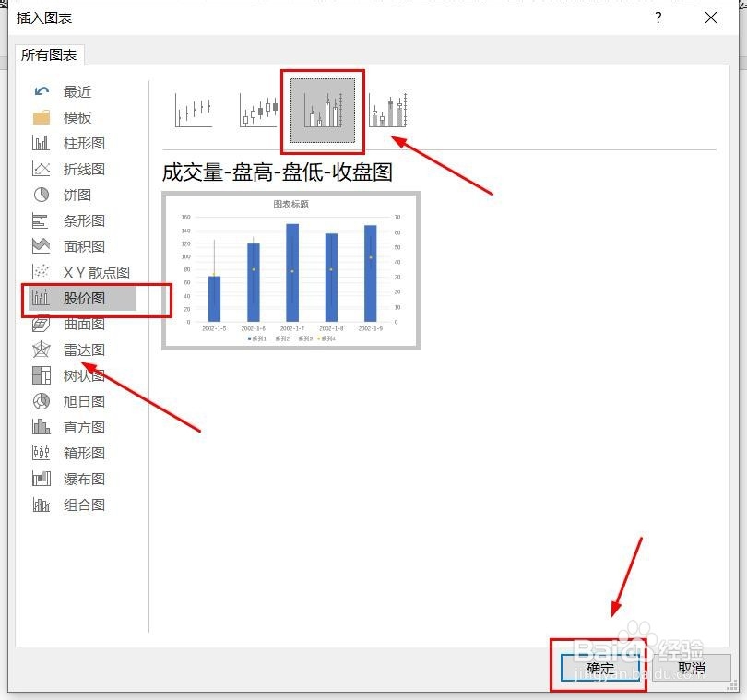Click the 旭日图 label text
The width and height of the screenshot is (747, 700).
pyautogui.click(x=84, y=401)
